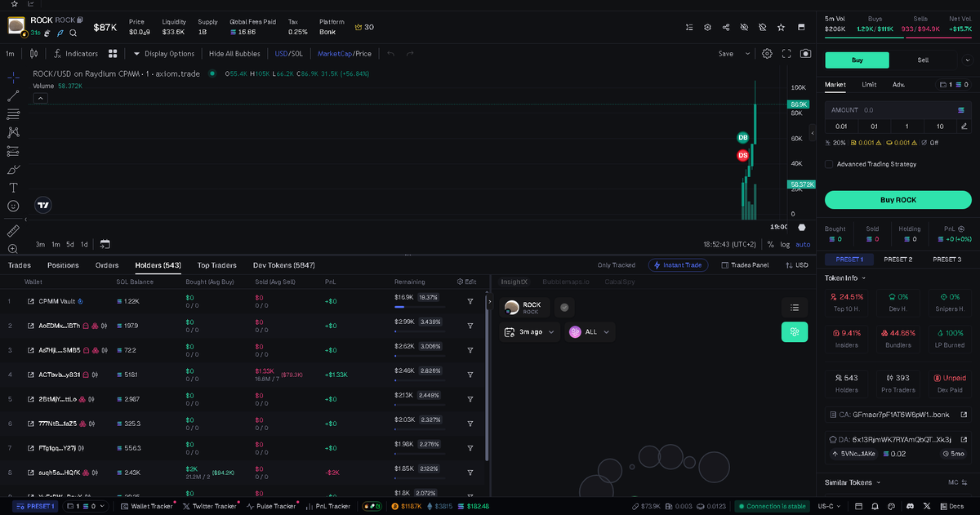Edit quick buy amount presets pencil

(x=964, y=127)
